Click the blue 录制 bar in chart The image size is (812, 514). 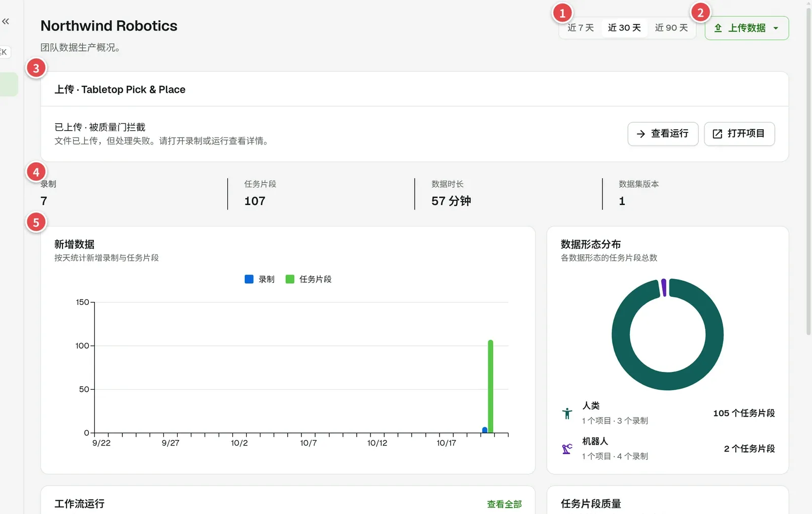click(485, 430)
